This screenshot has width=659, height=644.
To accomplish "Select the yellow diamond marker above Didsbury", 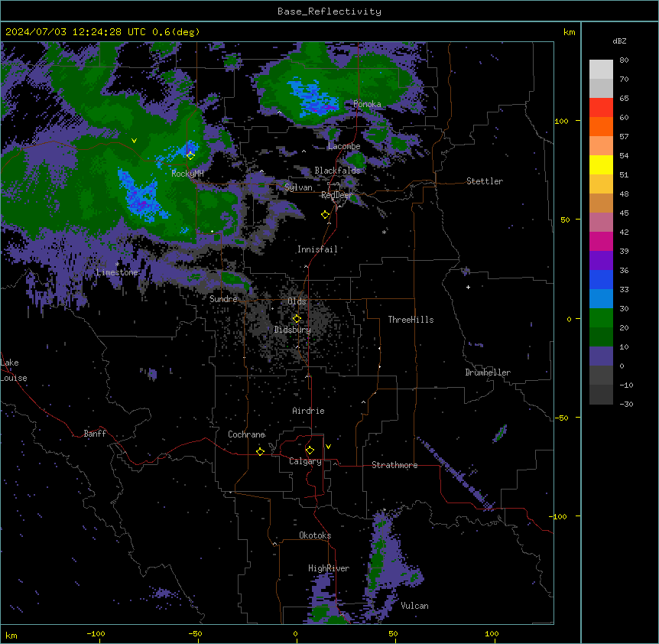I will [297, 319].
